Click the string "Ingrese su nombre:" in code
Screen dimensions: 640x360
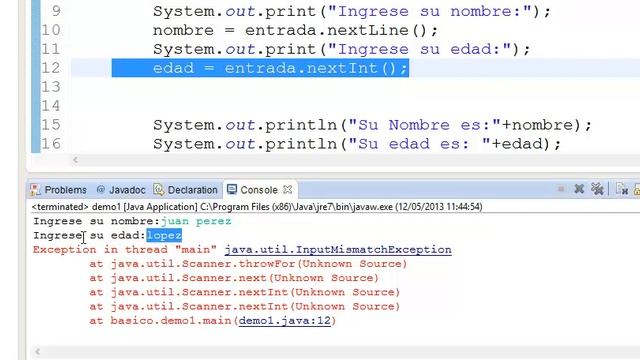[x=430, y=11]
